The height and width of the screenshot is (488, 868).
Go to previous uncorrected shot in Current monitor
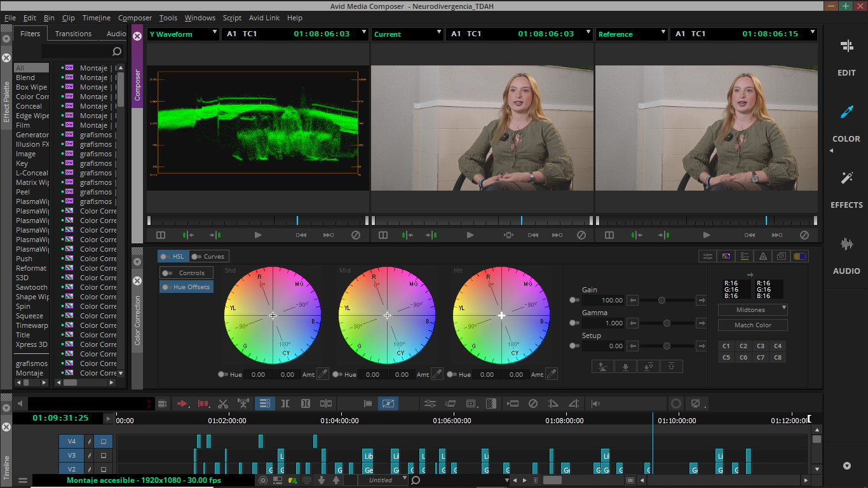pyautogui.click(x=533, y=235)
